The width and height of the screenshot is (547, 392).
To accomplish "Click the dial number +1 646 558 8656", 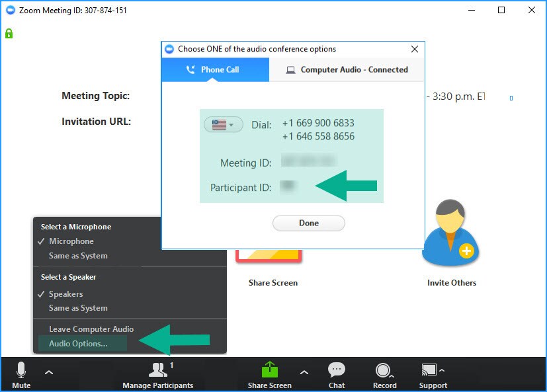I will click(318, 136).
